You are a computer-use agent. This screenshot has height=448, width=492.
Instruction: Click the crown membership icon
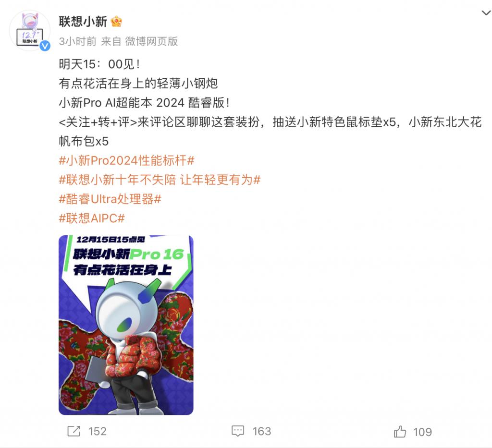(x=116, y=22)
